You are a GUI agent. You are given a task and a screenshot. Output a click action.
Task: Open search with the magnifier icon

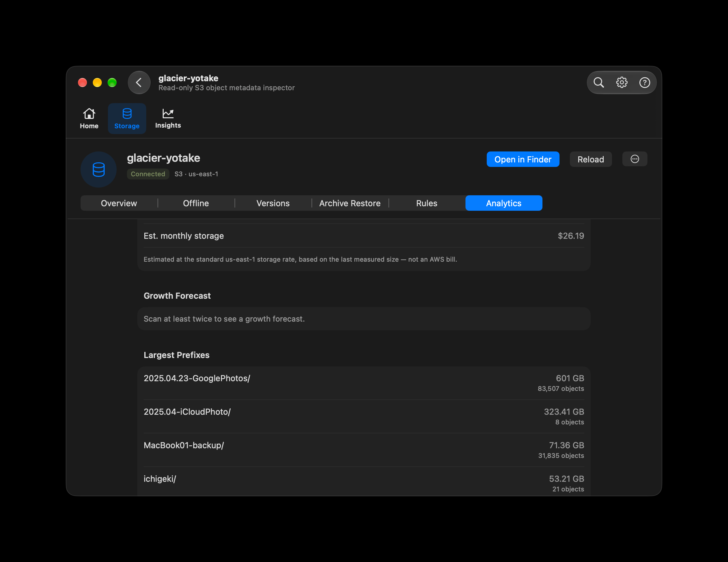[599, 82]
